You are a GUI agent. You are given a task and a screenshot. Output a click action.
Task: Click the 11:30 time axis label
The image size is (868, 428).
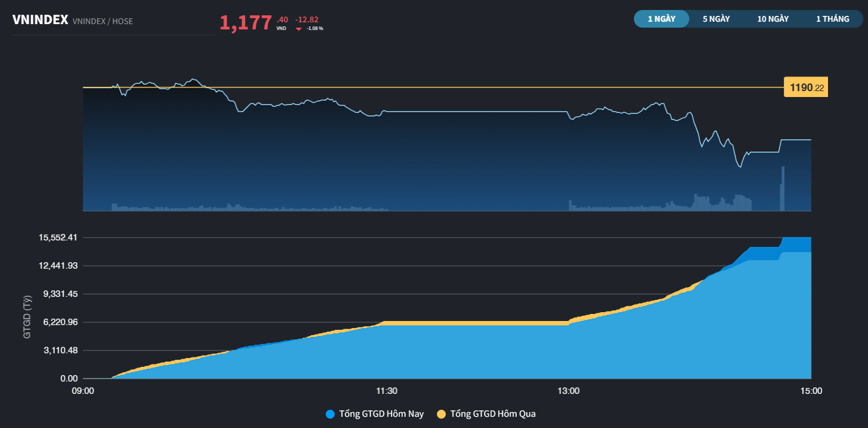click(x=386, y=390)
